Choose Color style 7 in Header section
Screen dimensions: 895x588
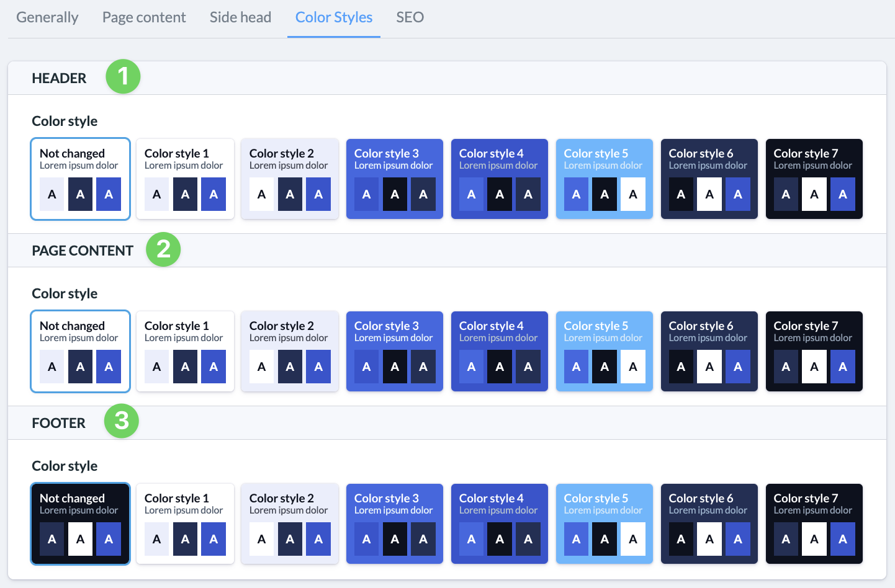pos(814,179)
